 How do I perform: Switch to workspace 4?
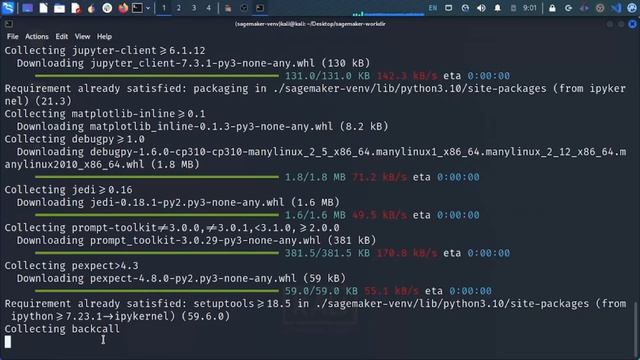pyautogui.click(x=209, y=8)
